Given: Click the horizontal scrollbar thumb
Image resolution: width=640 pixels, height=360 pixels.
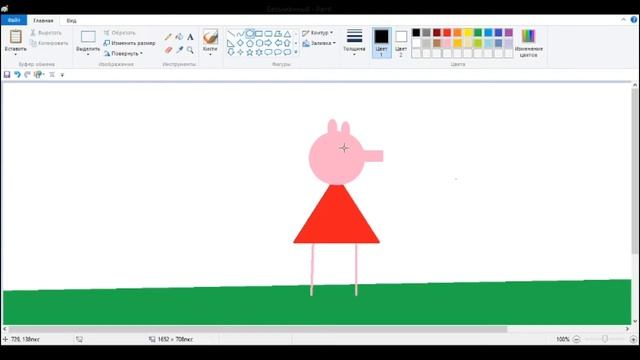Looking at the screenshot, I should tap(258, 329).
